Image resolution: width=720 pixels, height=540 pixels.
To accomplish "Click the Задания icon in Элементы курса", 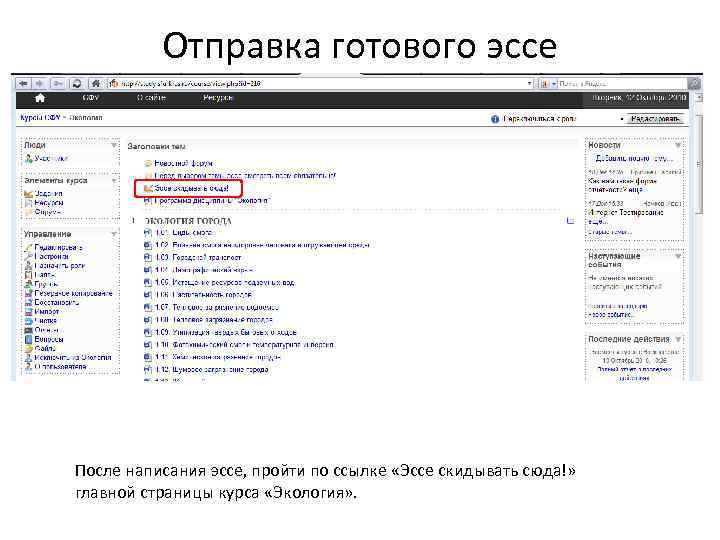I will tap(28, 194).
